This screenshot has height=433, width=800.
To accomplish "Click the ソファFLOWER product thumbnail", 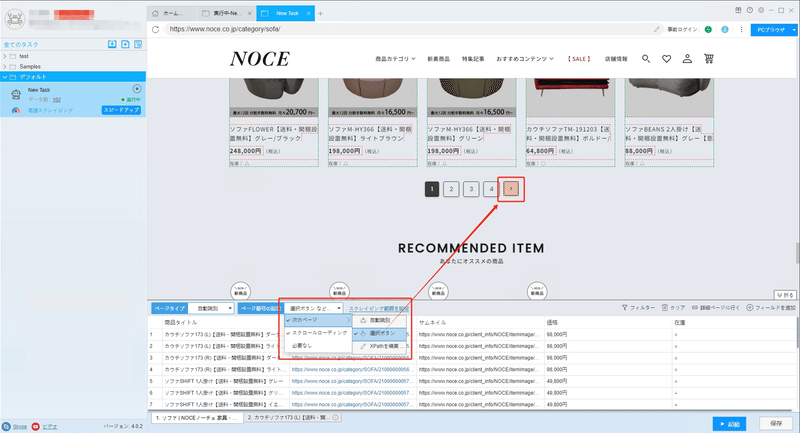I will 274,97.
